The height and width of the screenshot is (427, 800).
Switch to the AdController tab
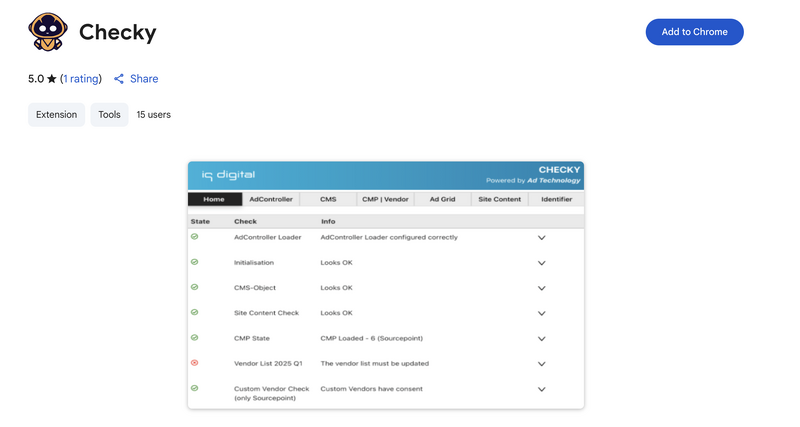tap(271, 199)
